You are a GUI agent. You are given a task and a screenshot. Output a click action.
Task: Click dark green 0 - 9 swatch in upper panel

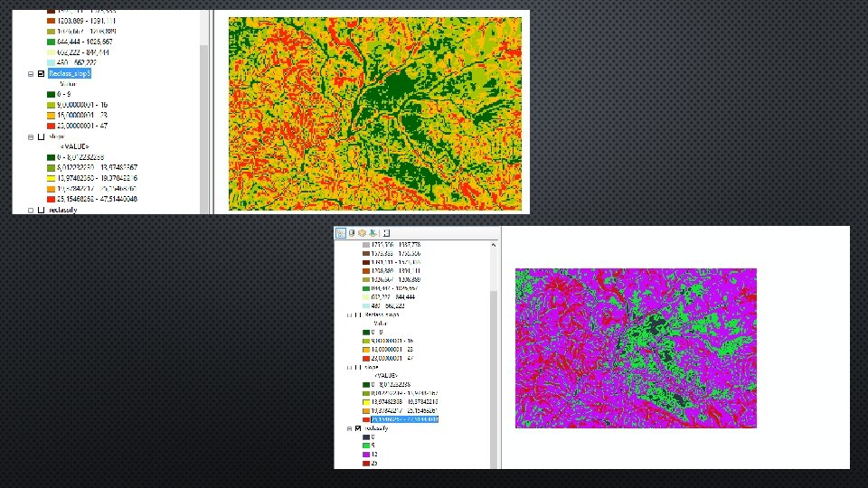coord(51,95)
